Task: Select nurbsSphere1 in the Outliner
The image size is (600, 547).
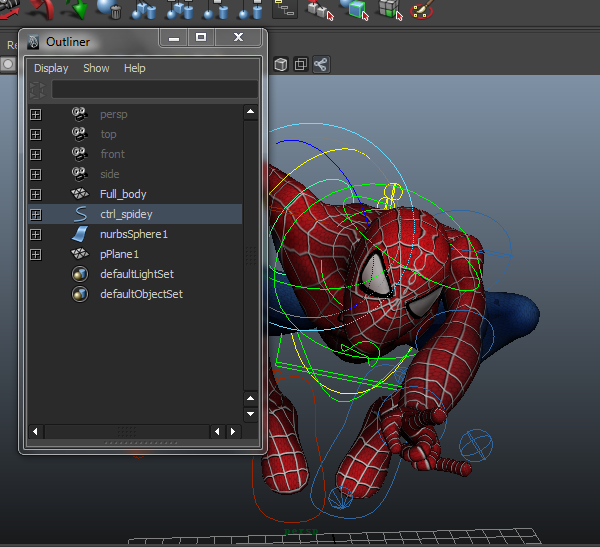Action: point(134,234)
